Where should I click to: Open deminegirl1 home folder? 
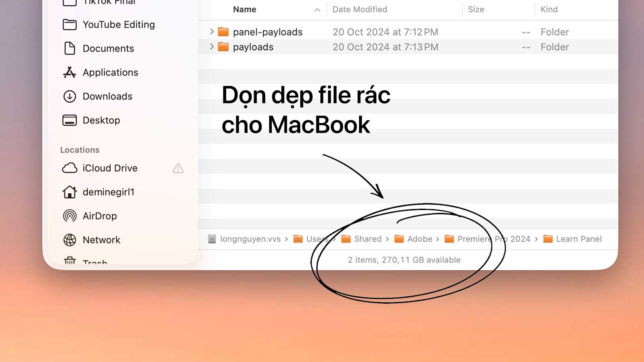[x=108, y=192]
